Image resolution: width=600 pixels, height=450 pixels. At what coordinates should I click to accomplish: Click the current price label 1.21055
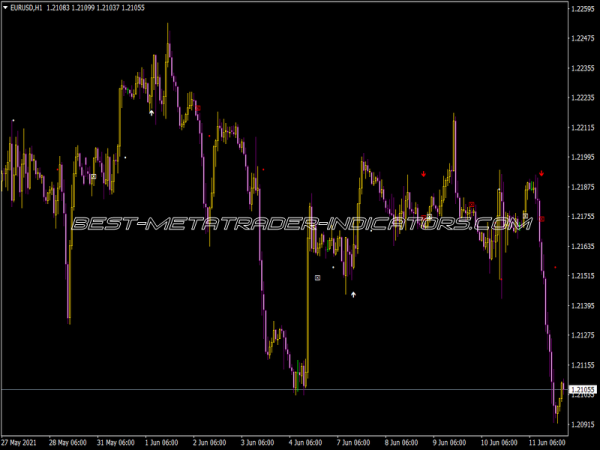(581, 389)
